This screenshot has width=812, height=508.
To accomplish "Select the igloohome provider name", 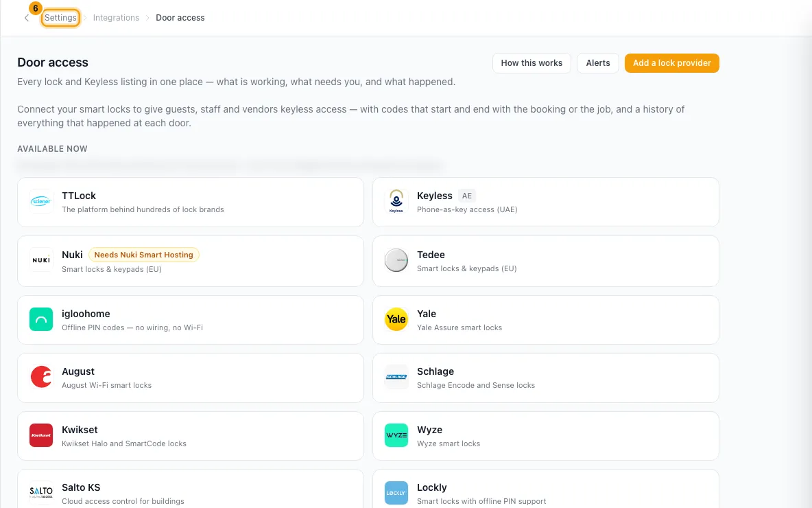I will pyautogui.click(x=86, y=314).
